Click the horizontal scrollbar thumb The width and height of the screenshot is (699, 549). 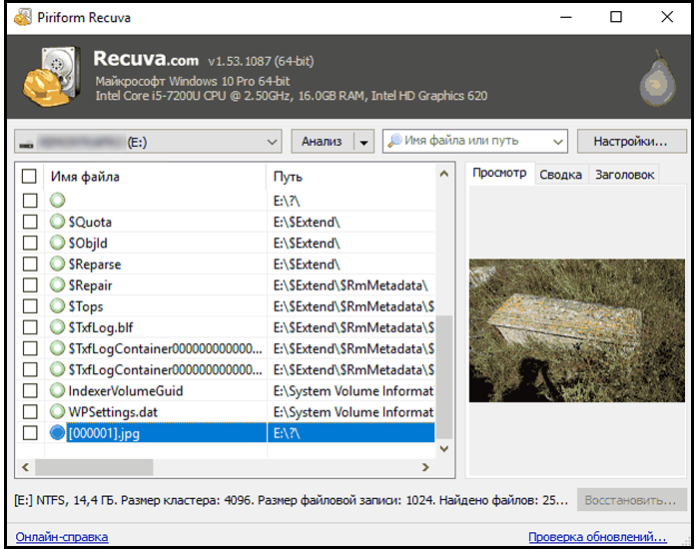(94, 467)
